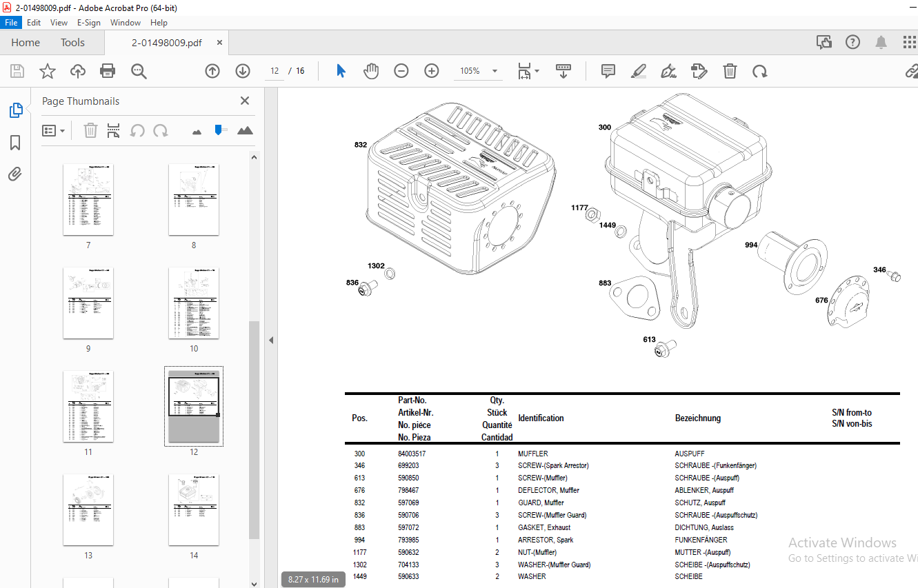Delete selected thumbnails in the panel trash icon
This screenshot has width=918, height=588.
(x=90, y=130)
